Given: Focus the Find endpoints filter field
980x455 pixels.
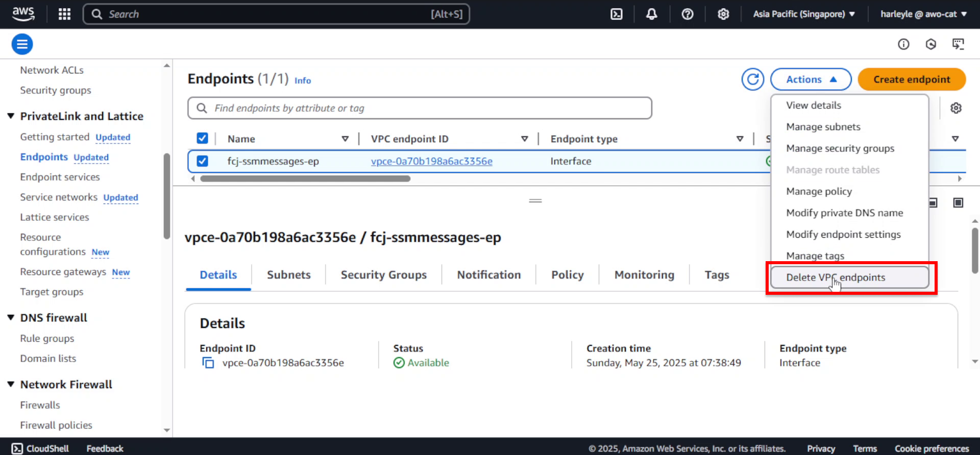Looking at the screenshot, I should [x=420, y=108].
